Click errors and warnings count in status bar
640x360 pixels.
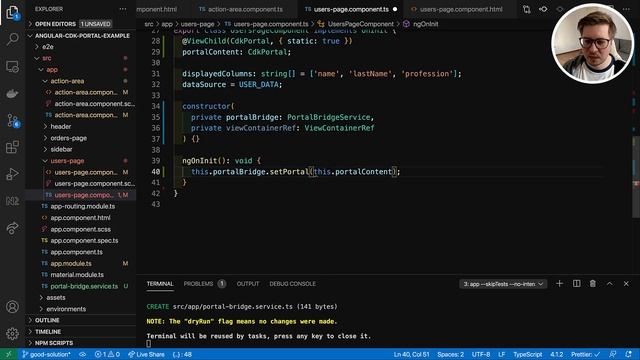pos(107,354)
